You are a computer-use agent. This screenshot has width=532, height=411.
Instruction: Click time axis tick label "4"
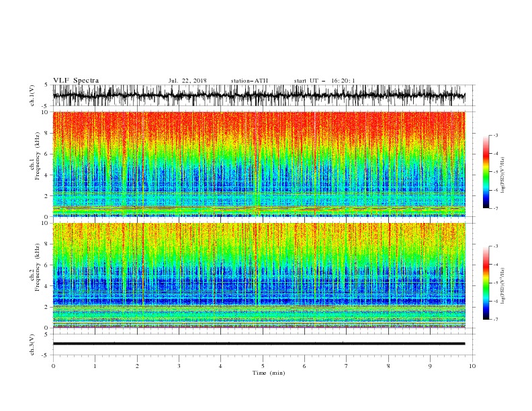220,366
